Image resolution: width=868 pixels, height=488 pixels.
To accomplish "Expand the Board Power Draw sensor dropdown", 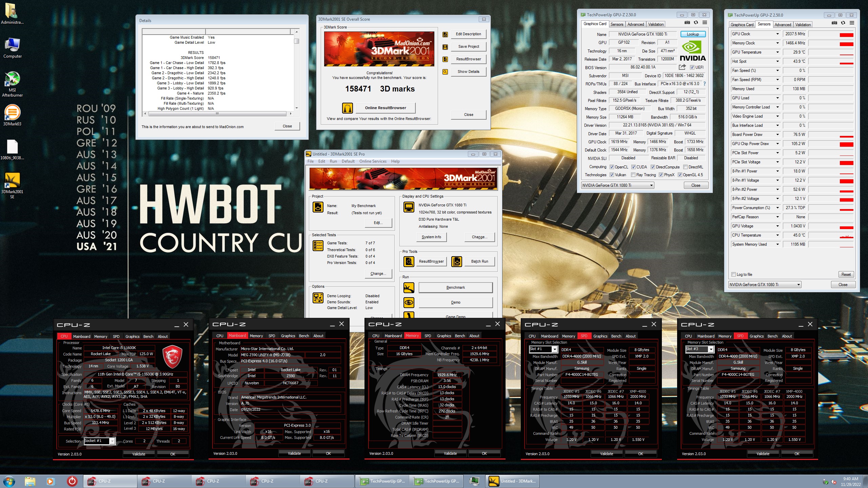I will click(777, 135).
